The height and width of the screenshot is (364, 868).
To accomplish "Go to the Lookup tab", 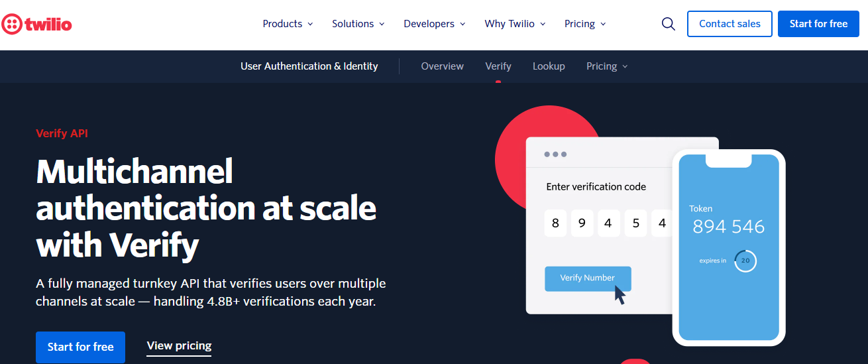I will (549, 66).
